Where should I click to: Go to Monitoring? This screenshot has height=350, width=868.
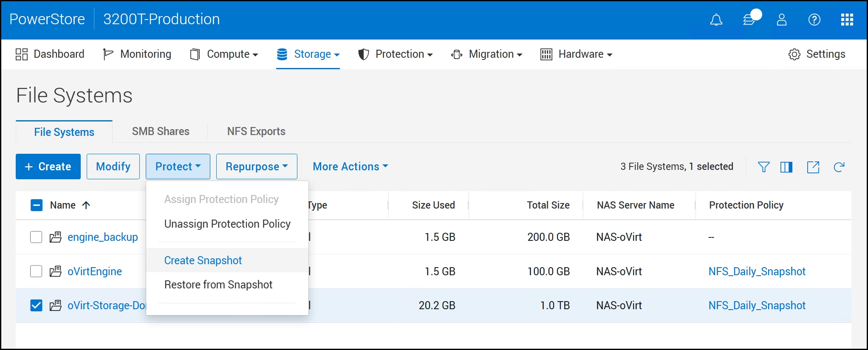(x=137, y=54)
